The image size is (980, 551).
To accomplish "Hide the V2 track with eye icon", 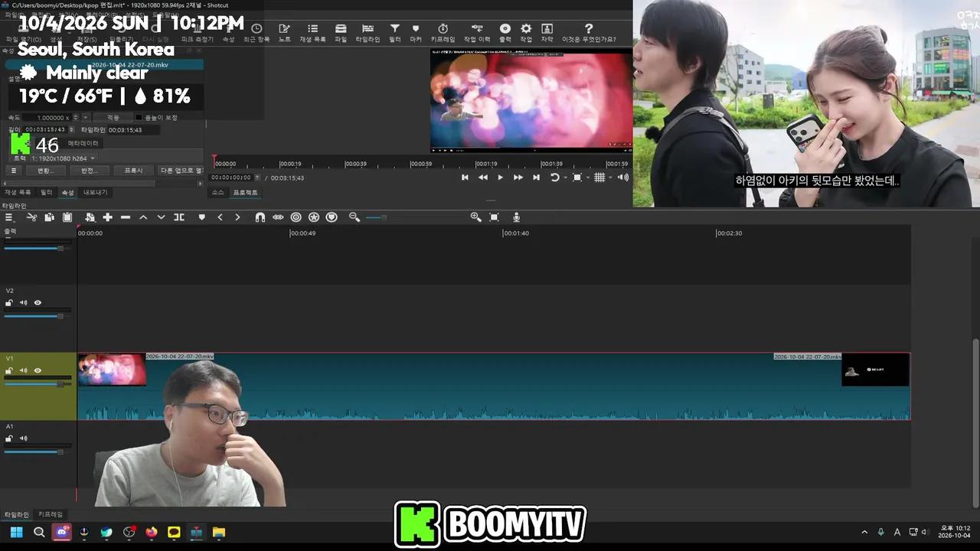I will pyautogui.click(x=38, y=303).
